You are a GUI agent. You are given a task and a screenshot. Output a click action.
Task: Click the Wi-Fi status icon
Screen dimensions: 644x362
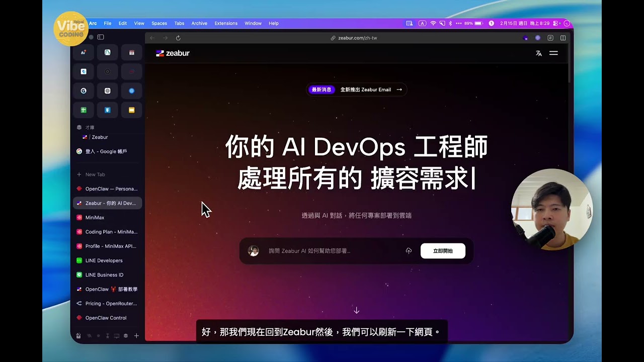click(434, 23)
